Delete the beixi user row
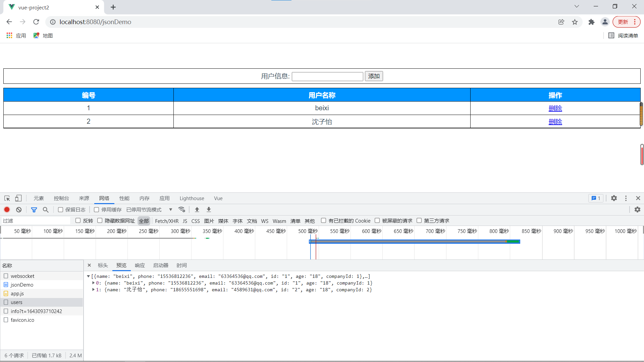The image size is (644, 362). pyautogui.click(x=555, y=108)
